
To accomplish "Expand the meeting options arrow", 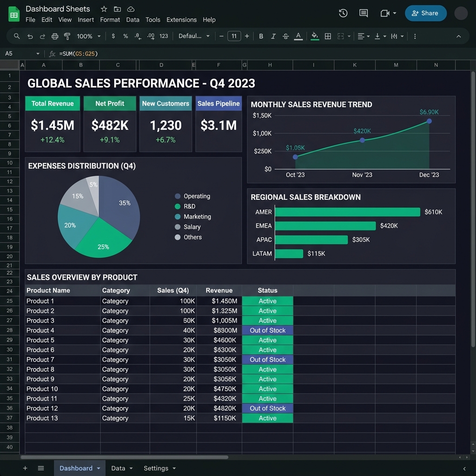I will pos(394,13).
